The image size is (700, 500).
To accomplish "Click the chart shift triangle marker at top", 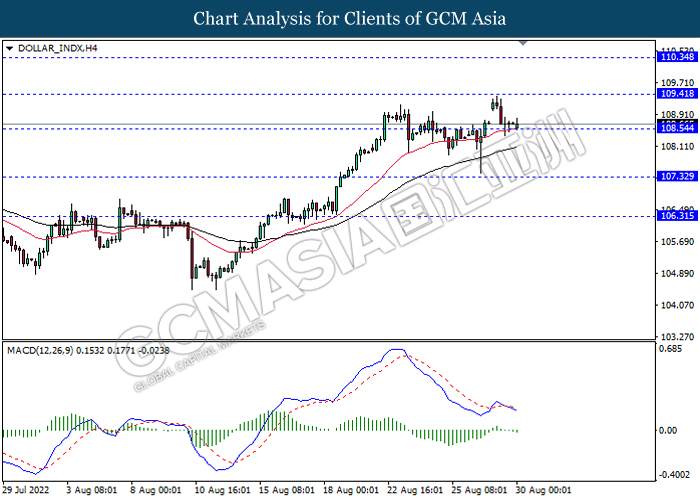I will (523, 43).
